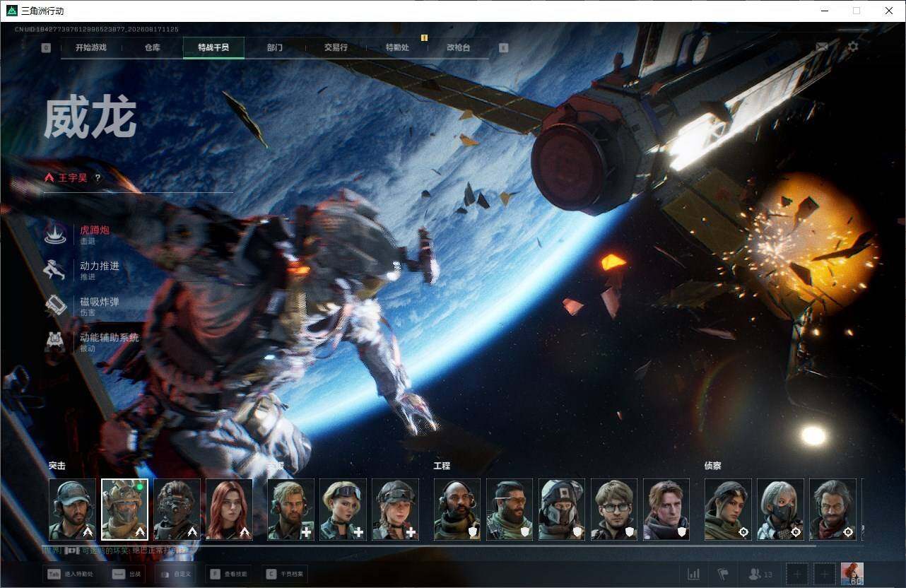Viewport: 906px width, 588px height.
Task: Open the 自定义 customize button
Action: click(175, 574)
